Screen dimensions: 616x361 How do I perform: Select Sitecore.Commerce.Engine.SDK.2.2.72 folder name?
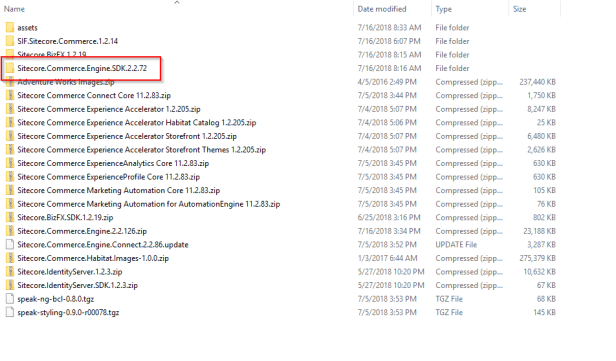[82, 68]
